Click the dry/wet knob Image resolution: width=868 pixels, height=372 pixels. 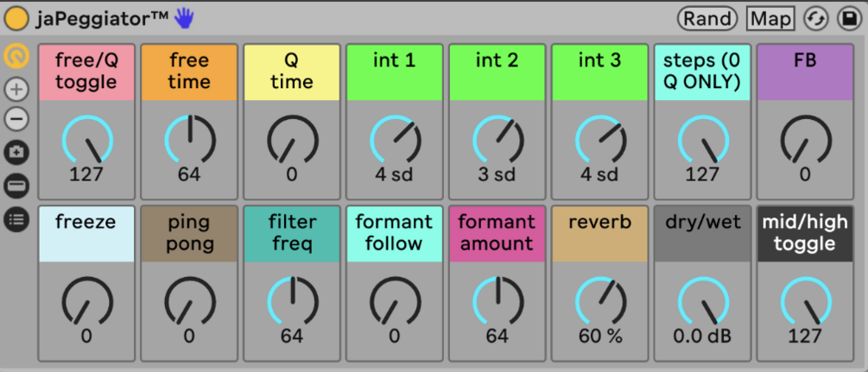pyautogui.click(x=703, y=302)
